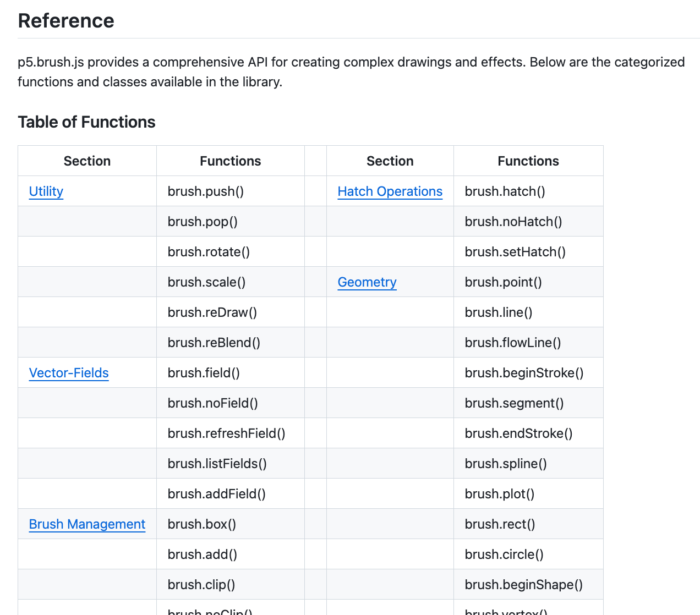Screen dimensions: 700x615
Task: Select brush.addField() in the table
Action: coord(217,494)
